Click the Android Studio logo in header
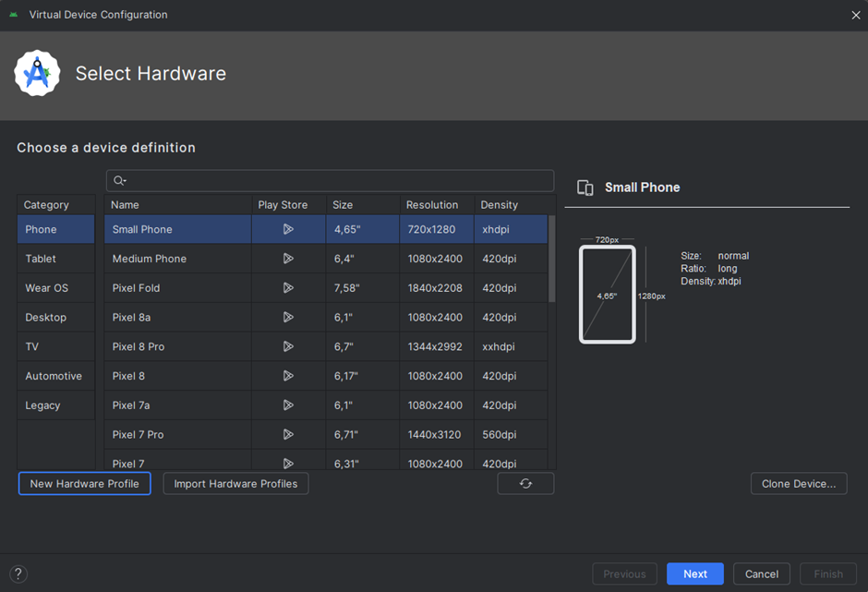Screen dimensions: 868x592 [x=37, y=73]
